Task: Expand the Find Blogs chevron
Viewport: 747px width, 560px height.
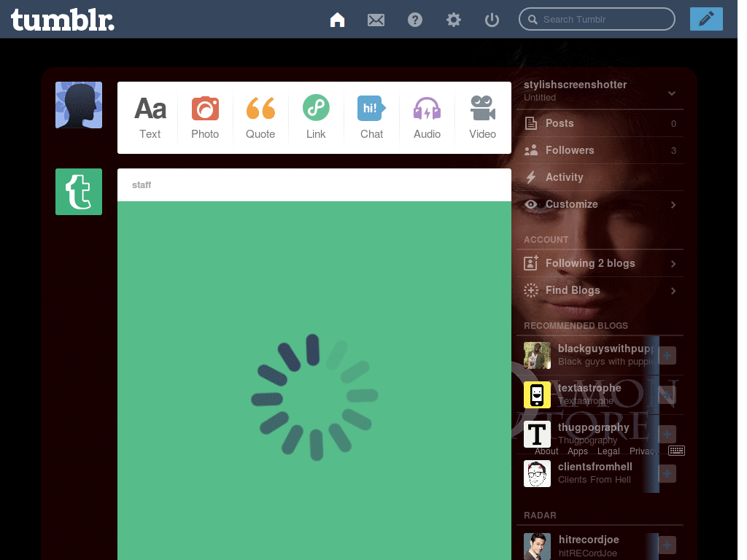Action: click(x=673, y=290)
